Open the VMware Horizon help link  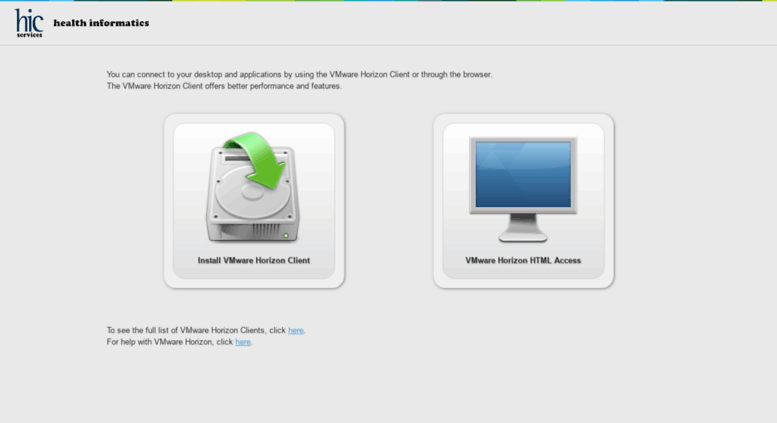pos(243,342)
